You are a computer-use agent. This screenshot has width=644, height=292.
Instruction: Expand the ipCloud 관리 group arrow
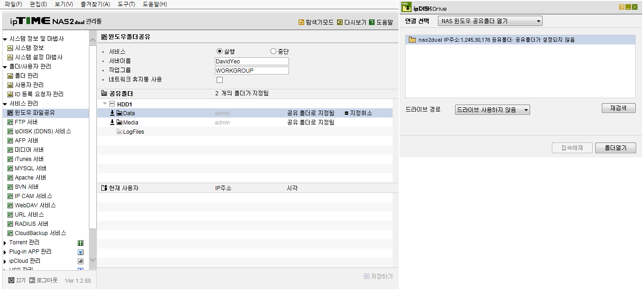click(5, 261)
